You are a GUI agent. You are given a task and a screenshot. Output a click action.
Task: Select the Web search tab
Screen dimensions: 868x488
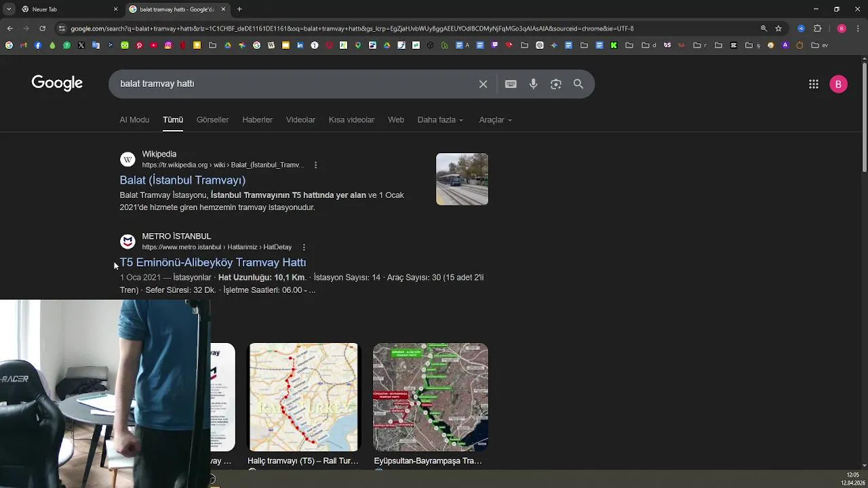tap(396, 120)
